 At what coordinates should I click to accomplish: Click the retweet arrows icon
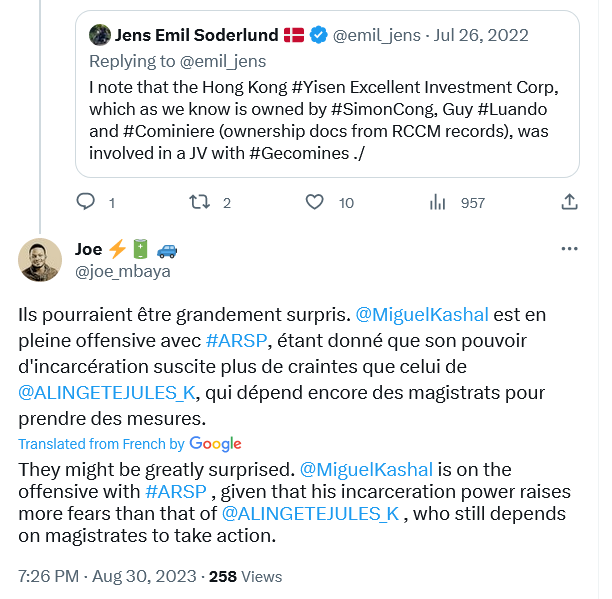[x=199, y=202]
